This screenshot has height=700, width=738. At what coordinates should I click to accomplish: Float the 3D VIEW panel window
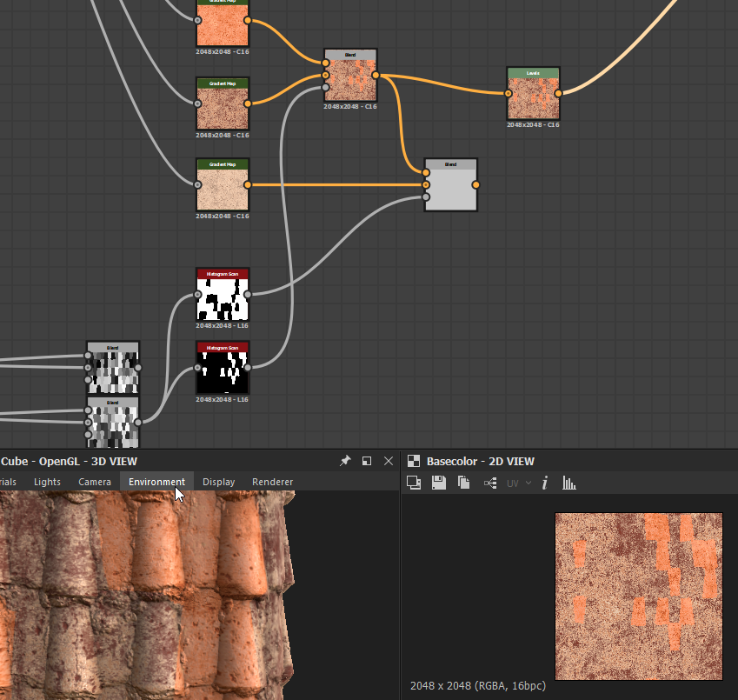click(367, 461)
